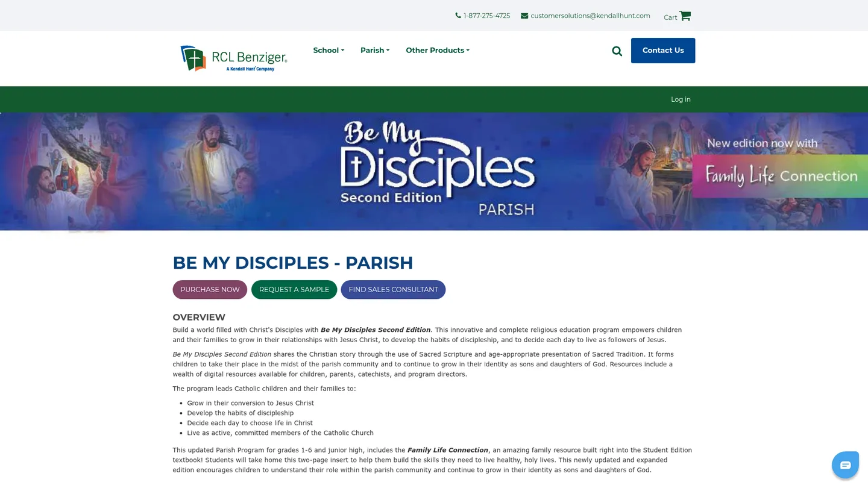Click the BE MY DISCIPLES - PARISH heading
This screenshot has height=488, width=868.
coord(293,263)
